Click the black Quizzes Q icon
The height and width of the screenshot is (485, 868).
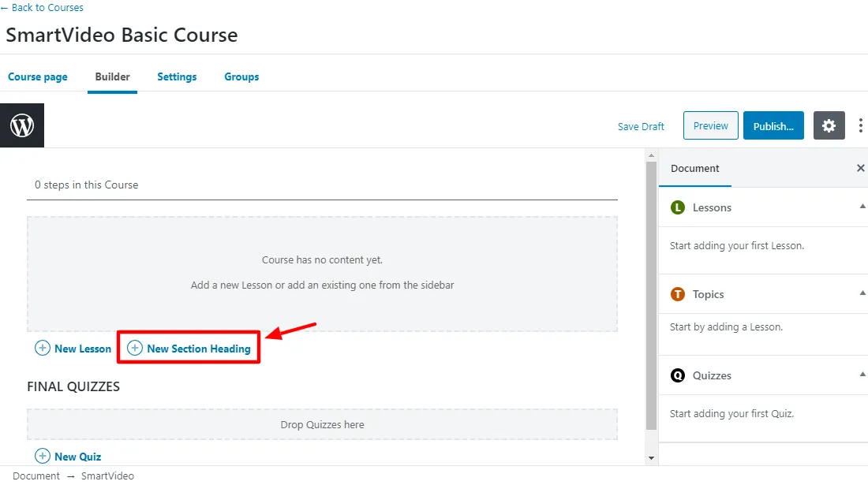point(678,375)
